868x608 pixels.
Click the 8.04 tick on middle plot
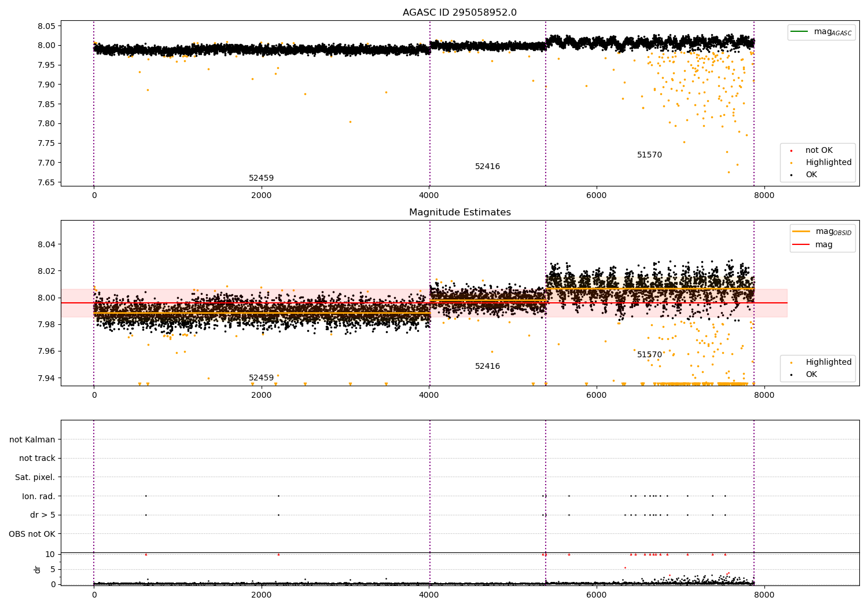point(47,245)
